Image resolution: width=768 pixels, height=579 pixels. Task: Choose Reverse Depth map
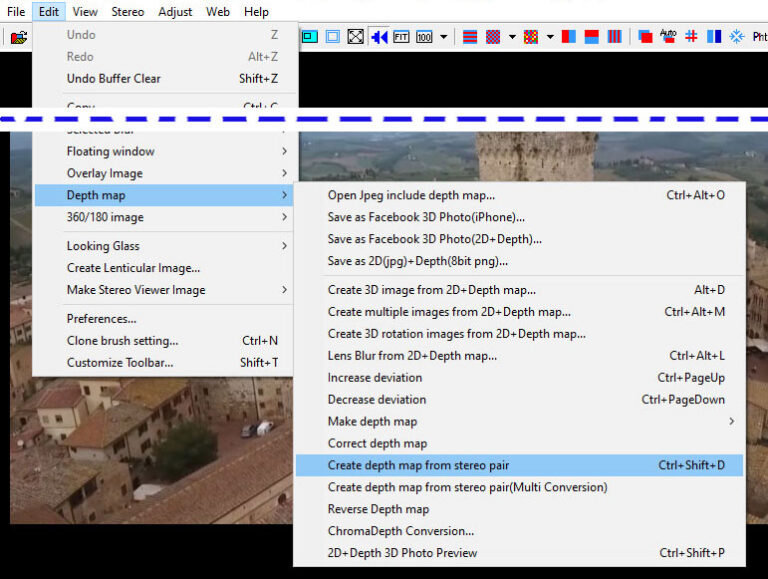519,509
